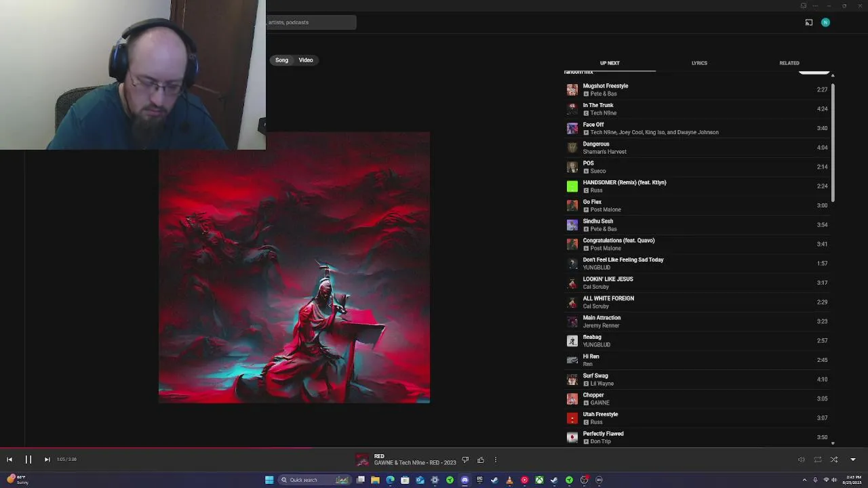Select Main Attraction in queue
Image resolution: width=868 pixels, height=488 pixels.
[697, 321]
